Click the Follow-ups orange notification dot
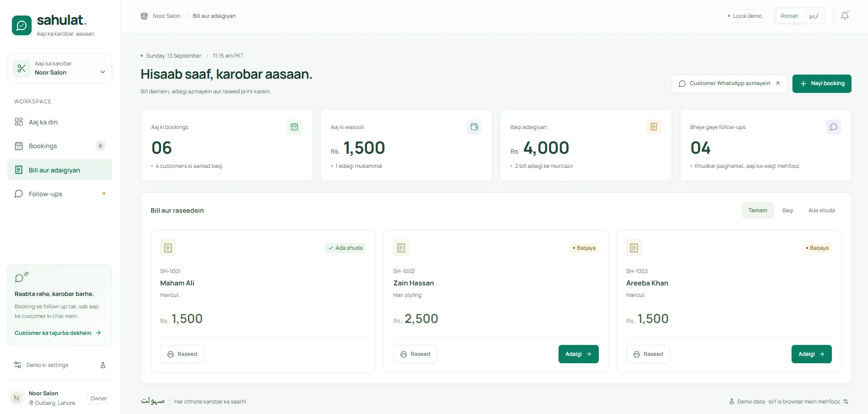Screen dimensions: 868x414 (104, 194)
